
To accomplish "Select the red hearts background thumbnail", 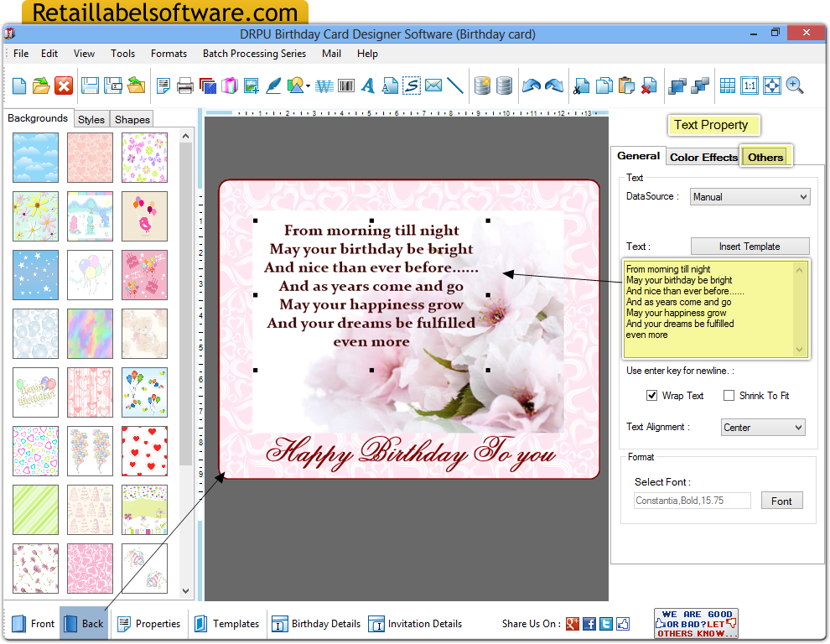I will coord(144,451).
